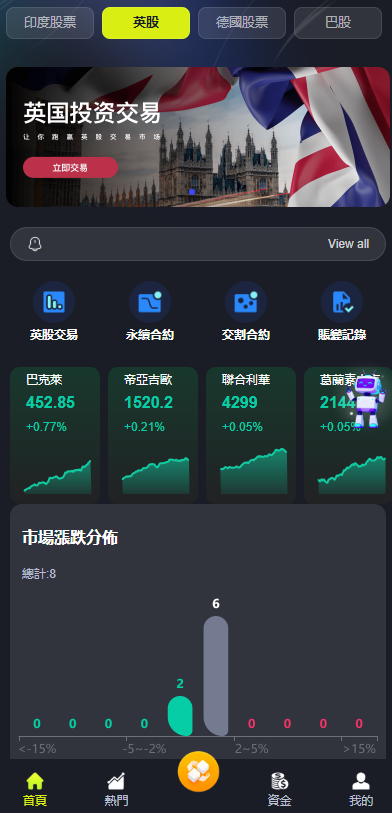The height and width of the screenshot is (813, 392).
Task: Open 英股交易 bar chart icon
Action: point(54,302)
